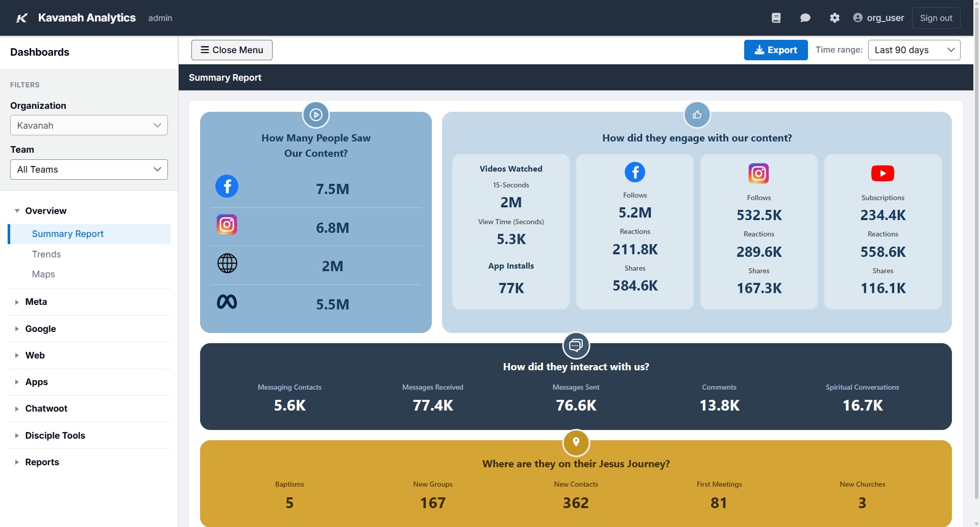Click the Facebook Shares value 584.6K
Image resolution: width=980 pixels, height=527 pixels.
coord(635,285)
